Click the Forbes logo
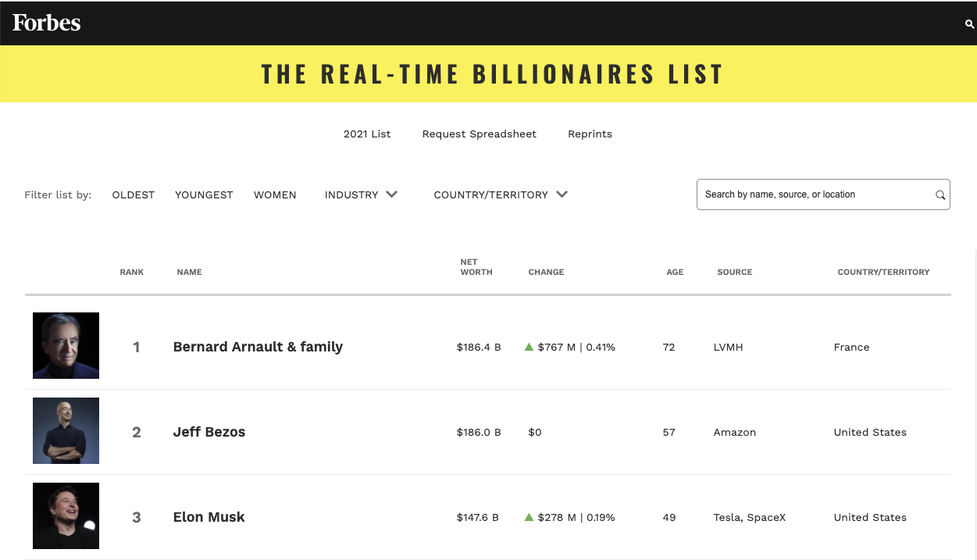The height and width of the screenshot is (560, 977). pyautogui.click(x=46, y=23)
